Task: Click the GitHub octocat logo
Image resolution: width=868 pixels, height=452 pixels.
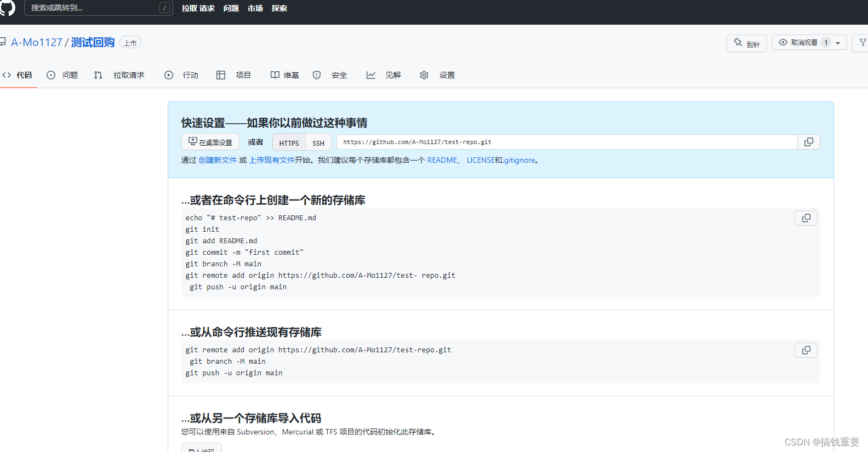Action: pyautogui.click(x=7, y=8)
